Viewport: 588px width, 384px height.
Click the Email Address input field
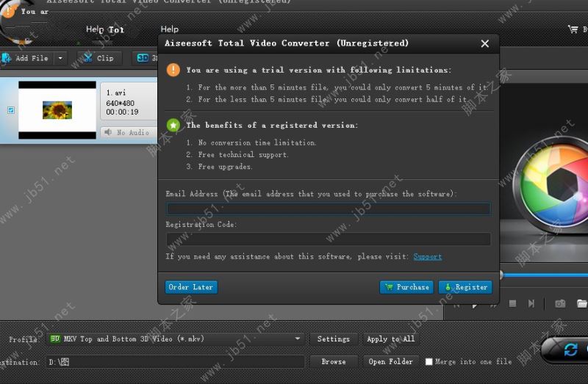coord(328,209)
